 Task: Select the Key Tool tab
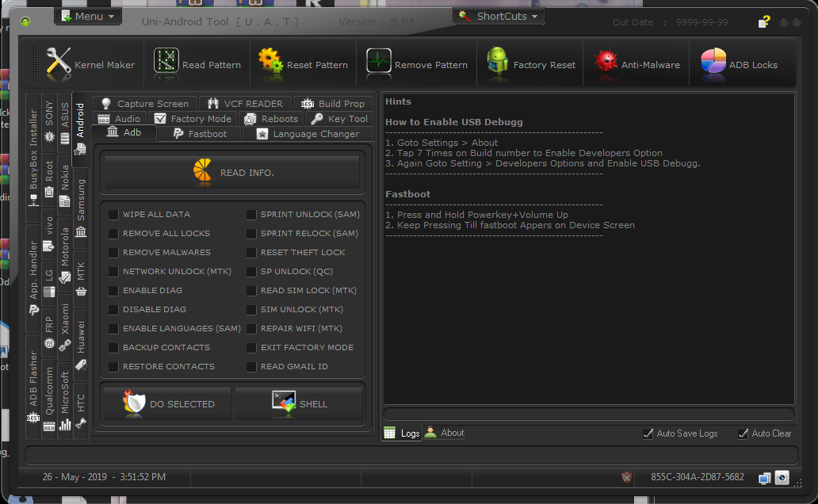click(339, 118)
